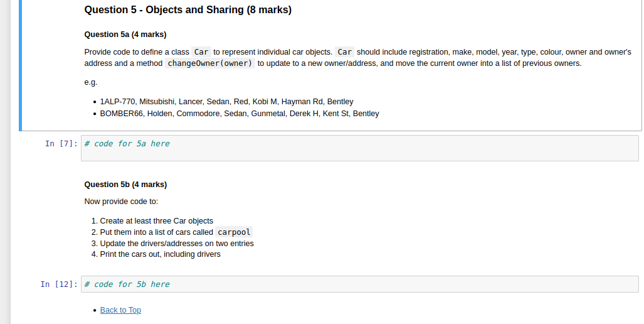Click the In [7] cell prompt
644x324 pixels.
pyautogui.click(x=61, y=144)
